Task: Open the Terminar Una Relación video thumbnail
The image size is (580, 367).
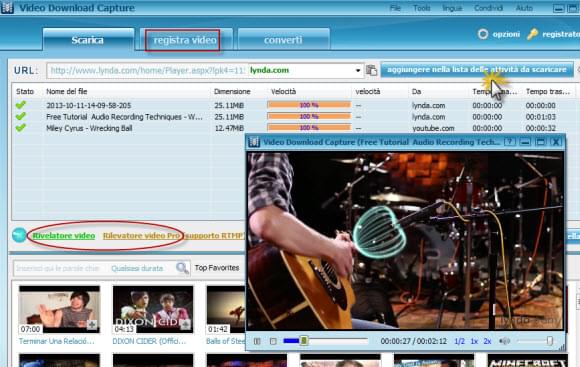Action: [59, 309]
